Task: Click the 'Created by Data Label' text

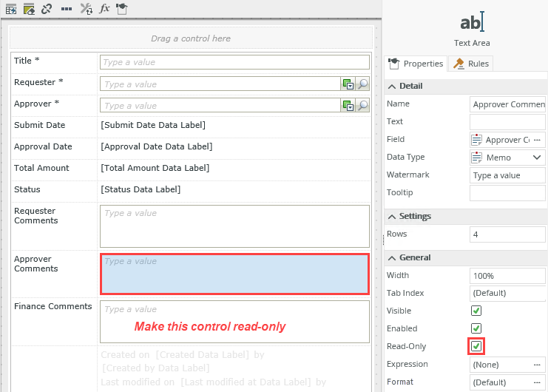Action: pyautogui.click(x=156, y=368)
